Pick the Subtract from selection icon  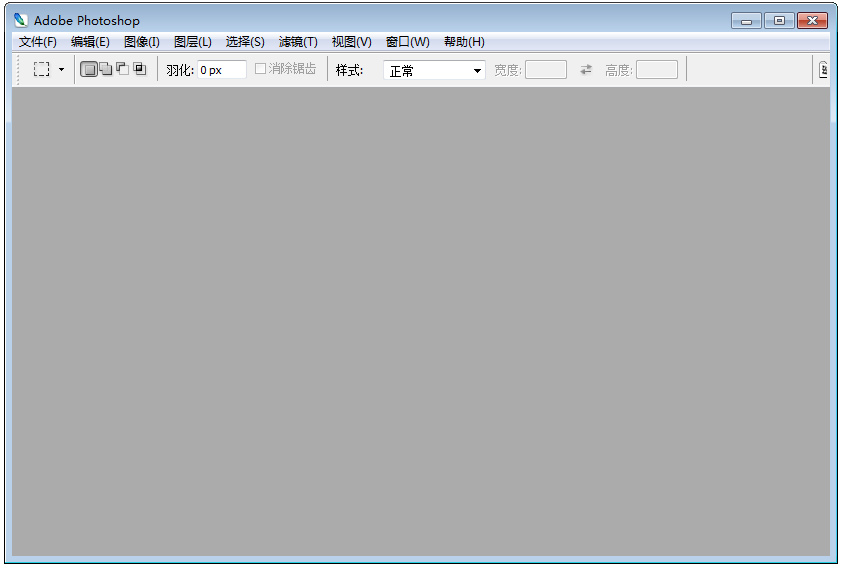click(122, 69)
